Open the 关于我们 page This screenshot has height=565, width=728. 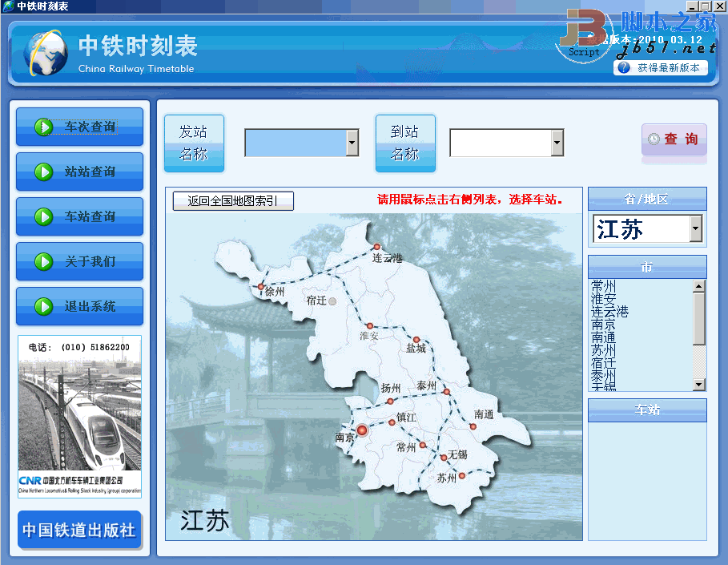[80, 261]
